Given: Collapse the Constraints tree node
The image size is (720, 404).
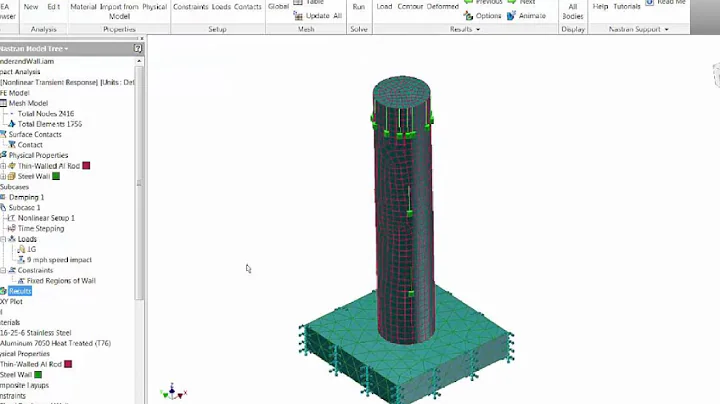Looking at the screenshot, I should (3, 270).
